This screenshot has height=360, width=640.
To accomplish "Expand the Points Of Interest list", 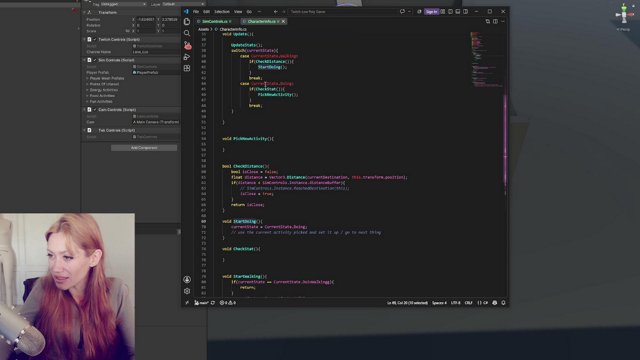I will click(87, 84).
